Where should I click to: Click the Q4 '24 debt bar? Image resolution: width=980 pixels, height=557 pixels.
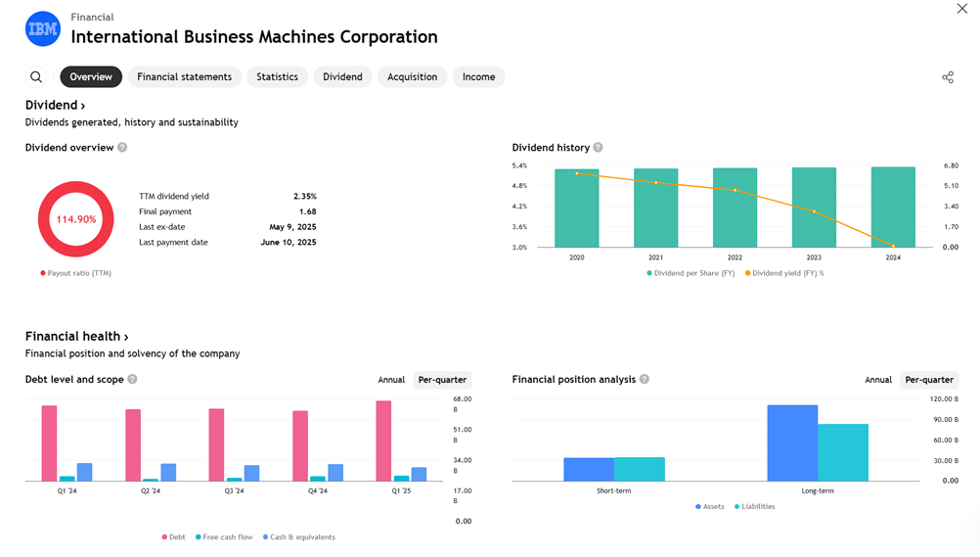(300, 446)
